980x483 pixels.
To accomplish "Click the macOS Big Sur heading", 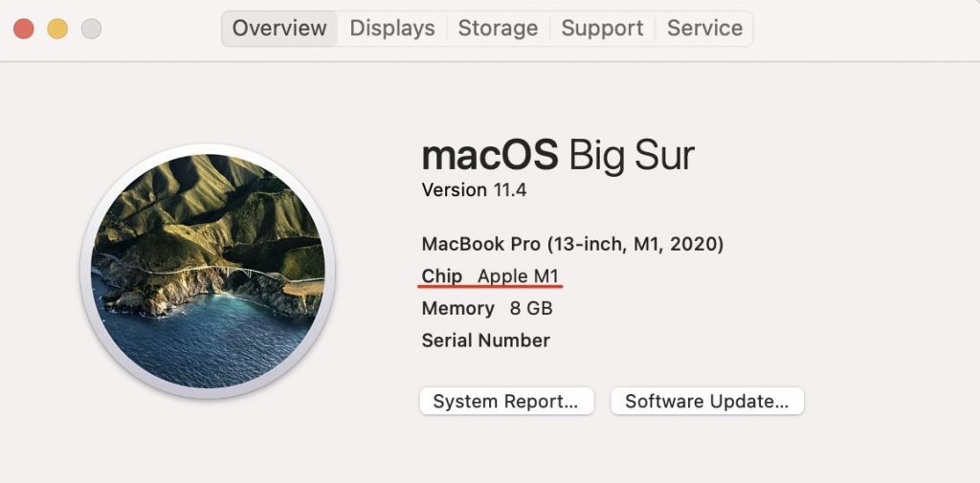I will tap(558, 155).
